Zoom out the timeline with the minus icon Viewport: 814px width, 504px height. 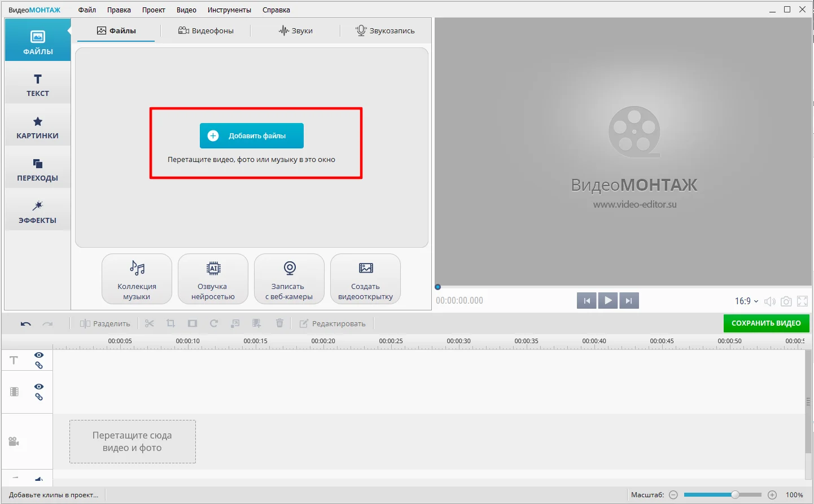tap(673, 495)
